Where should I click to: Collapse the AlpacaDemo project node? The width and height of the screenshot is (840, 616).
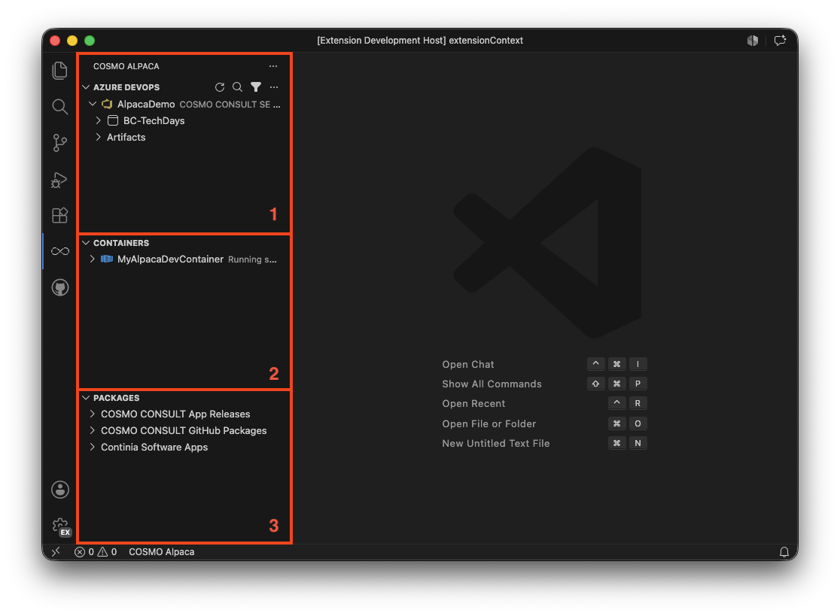(93, 104)
